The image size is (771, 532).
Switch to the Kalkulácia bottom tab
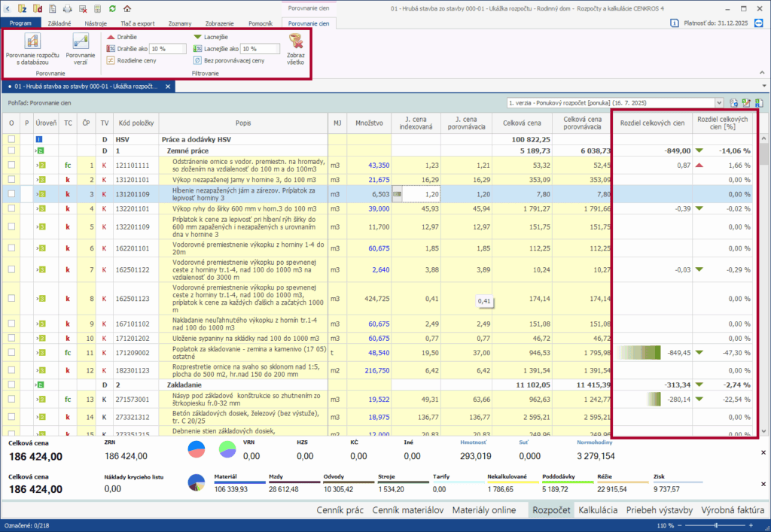pos(598,510)
